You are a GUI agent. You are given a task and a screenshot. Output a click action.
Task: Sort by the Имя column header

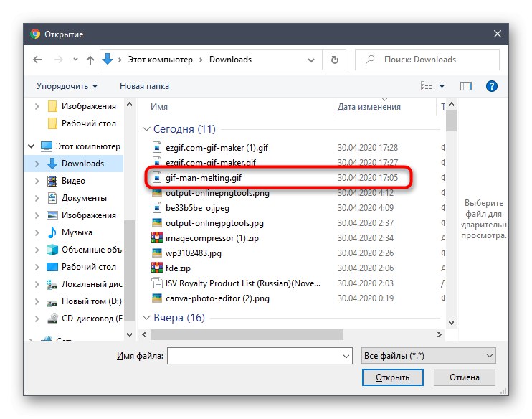pyautogui.click(x=159, y=107)
